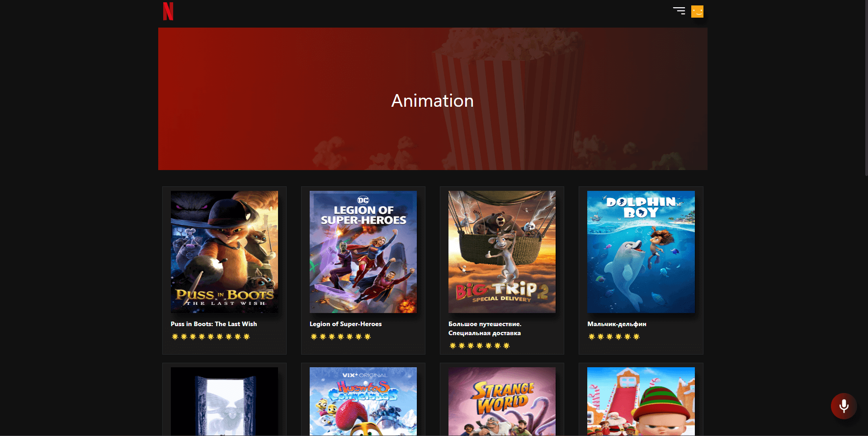The height and width of the screenshot is (436, 868).
Task: Open the yellow profile avatar
Action: 697,11
